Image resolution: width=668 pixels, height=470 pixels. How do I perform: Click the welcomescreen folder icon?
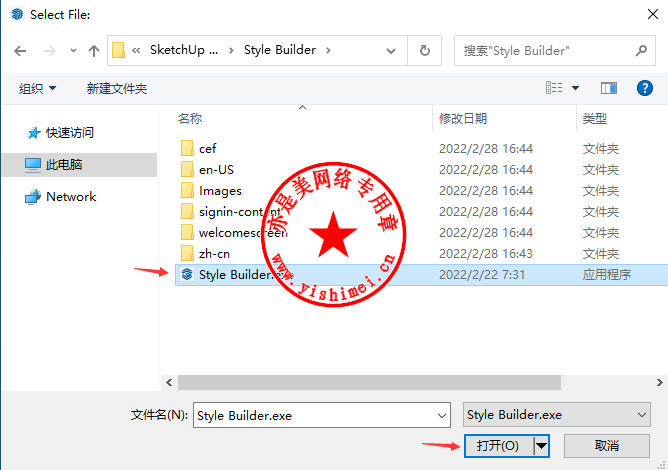coord(187,233)
